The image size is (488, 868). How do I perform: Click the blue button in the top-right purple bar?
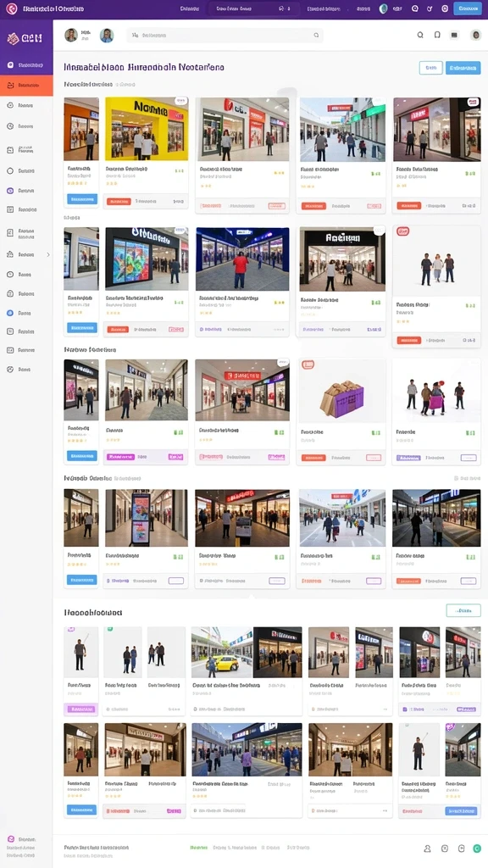[x=467, y=8]
